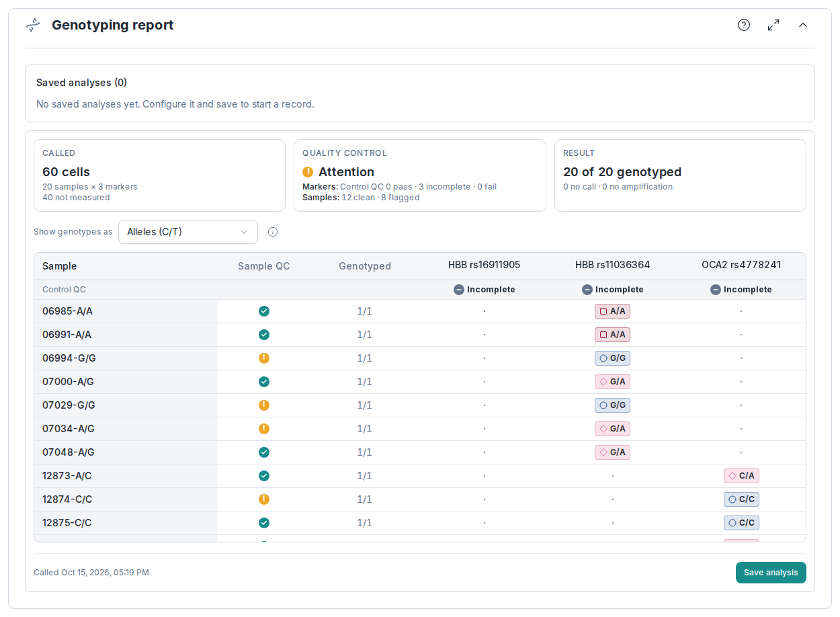Click the Sample QC pass icon for 07000-A/G

[x=264, y=382]
